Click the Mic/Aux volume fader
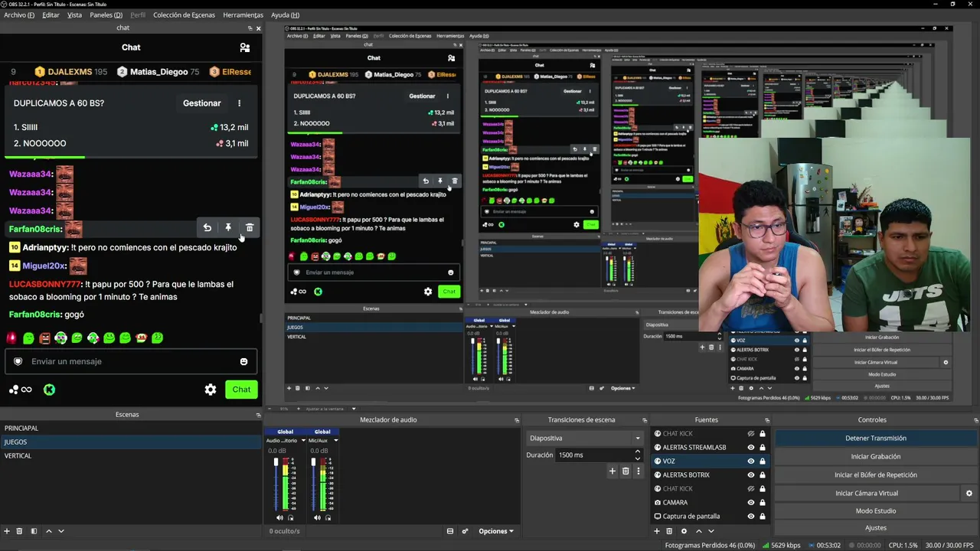This screenshot has height=551, width=980. coord(313,462)
